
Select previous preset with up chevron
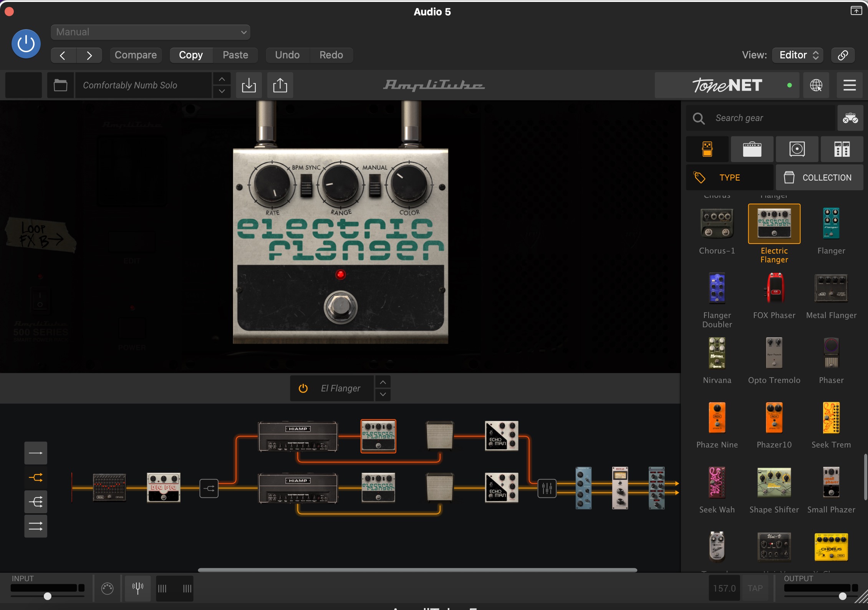click(222, 79)
